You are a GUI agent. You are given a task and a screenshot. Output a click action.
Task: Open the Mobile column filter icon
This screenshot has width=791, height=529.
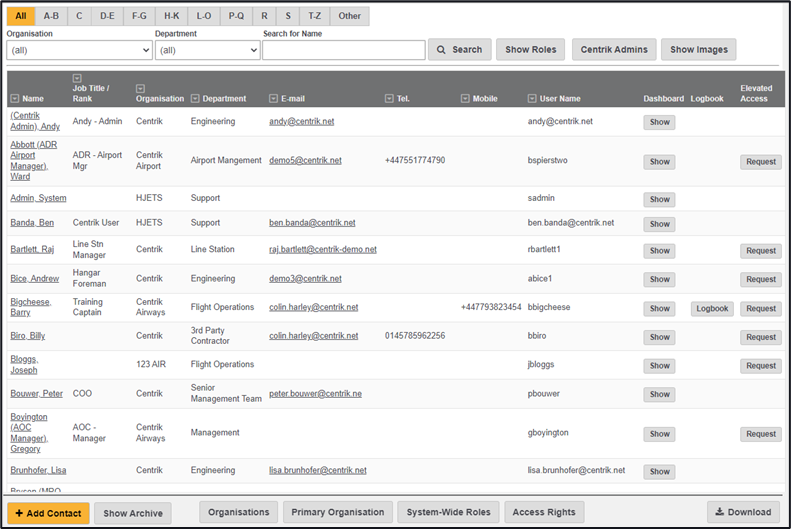tap(466, 99)
